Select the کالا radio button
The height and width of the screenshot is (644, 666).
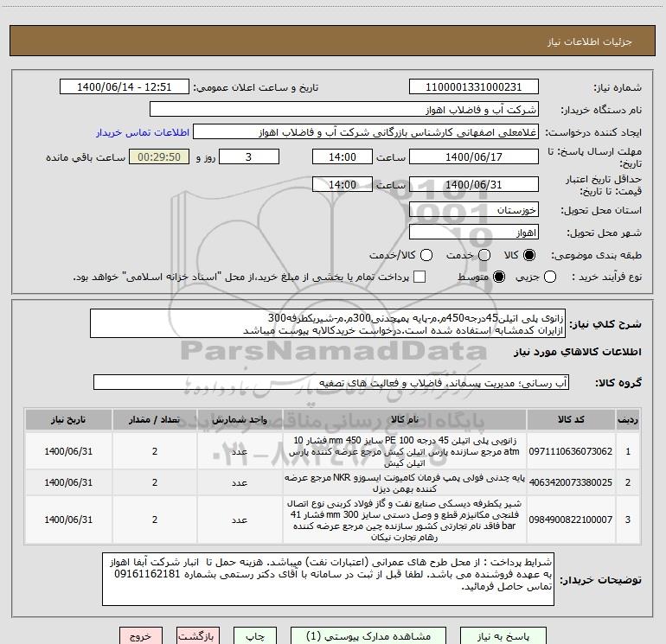point(529,255)
